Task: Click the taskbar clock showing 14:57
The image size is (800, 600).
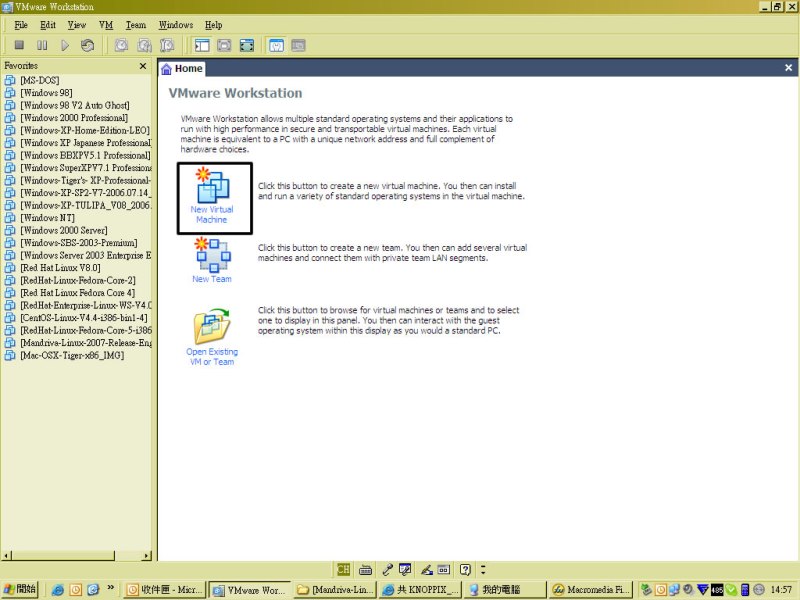Action: click(x=781, y=589)
